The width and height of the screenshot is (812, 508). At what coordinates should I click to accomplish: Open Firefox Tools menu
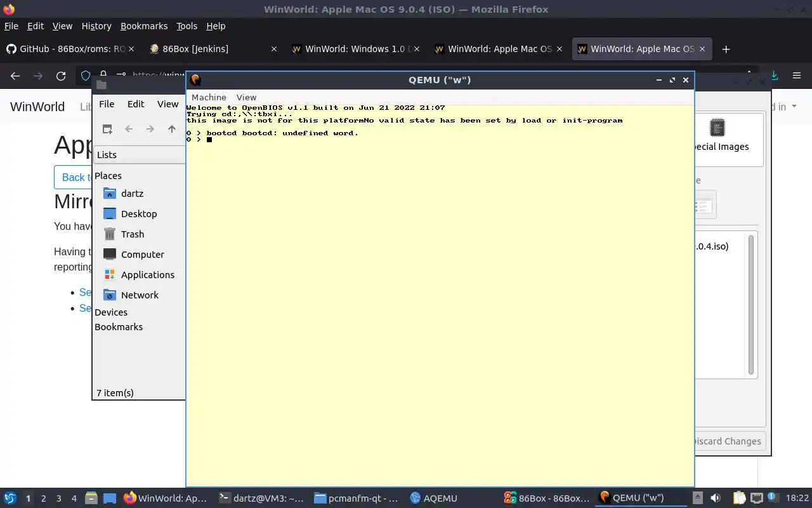pyautogui.click(x=187, y=26)
